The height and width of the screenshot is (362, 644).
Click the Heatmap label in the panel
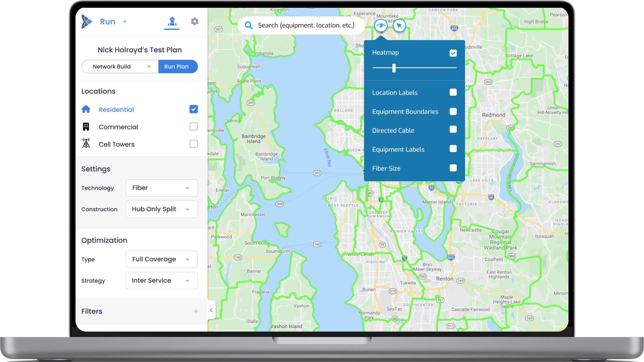coord(385,52)
